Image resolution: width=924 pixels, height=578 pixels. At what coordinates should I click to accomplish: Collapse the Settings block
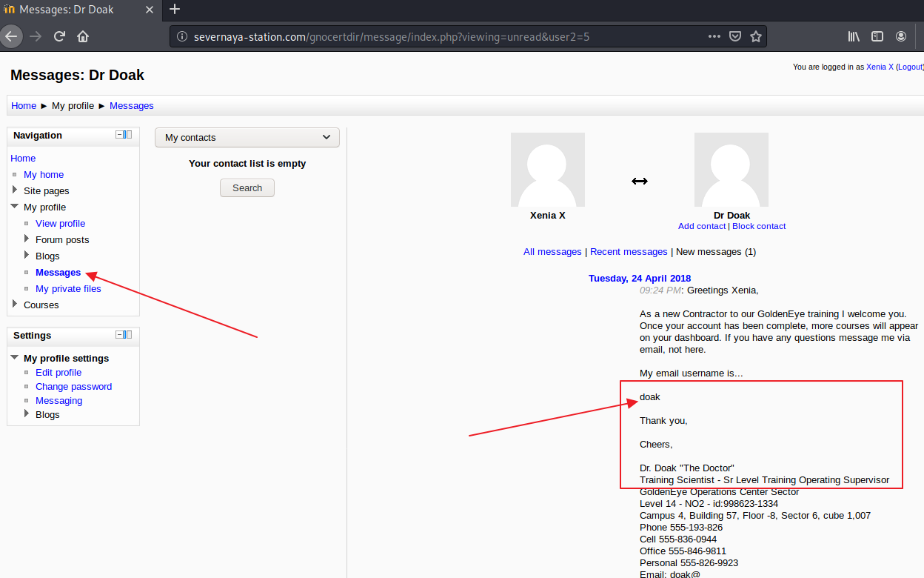pos(119,335)
